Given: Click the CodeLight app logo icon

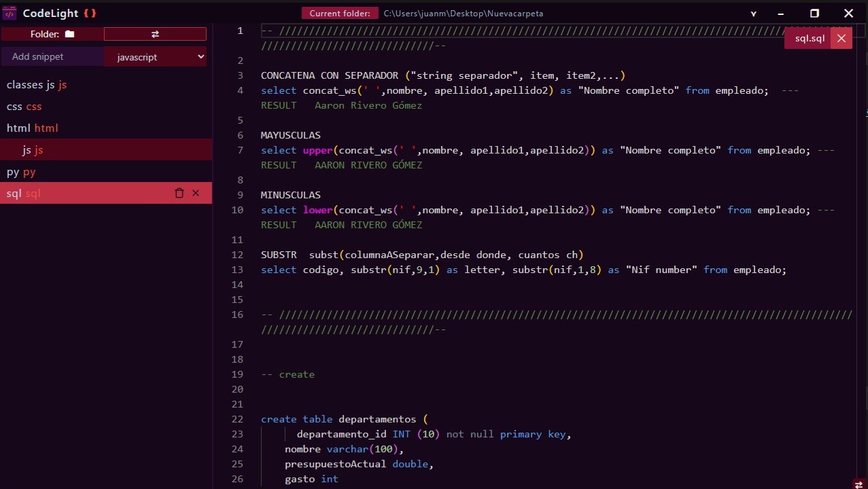Looking at the screenshot, I should [x=10, y=13].
